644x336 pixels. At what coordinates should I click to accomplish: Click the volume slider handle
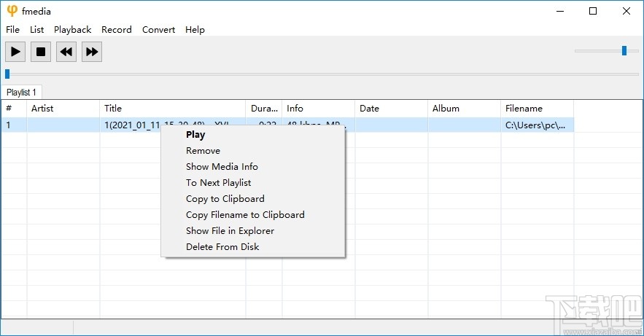pyautogui.click(x=624, y=50)
